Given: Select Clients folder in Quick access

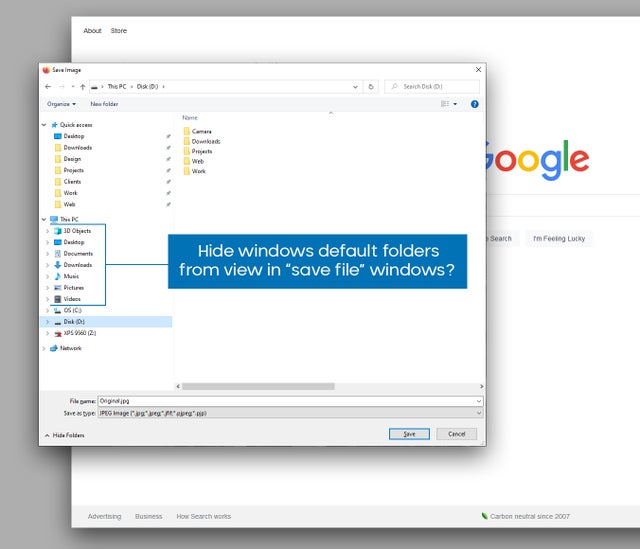Looking at the screenshot, I should (x=72, y=182).
